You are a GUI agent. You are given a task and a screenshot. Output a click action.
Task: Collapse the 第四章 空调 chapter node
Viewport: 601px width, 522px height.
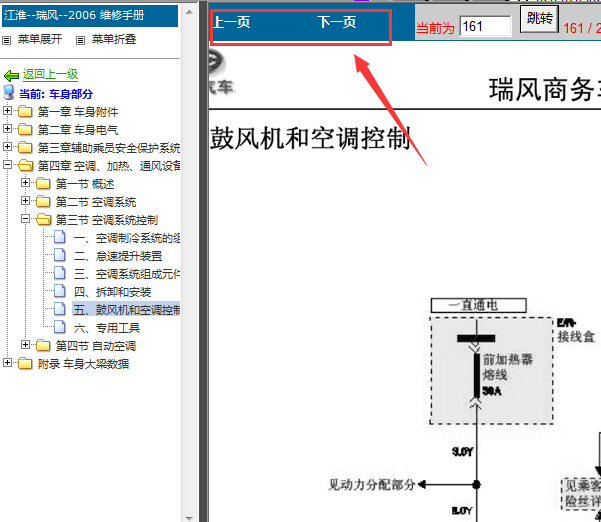click(8, 165)
